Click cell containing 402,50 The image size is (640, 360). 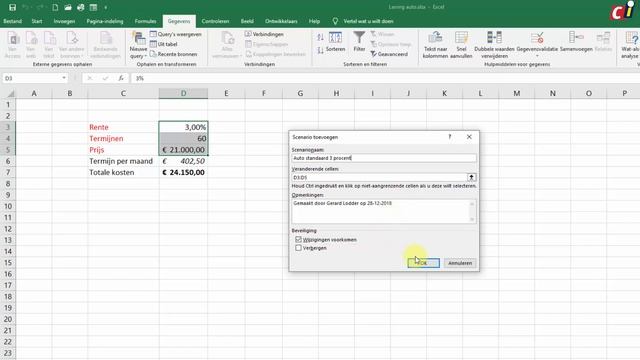click(x=183, y=161)
